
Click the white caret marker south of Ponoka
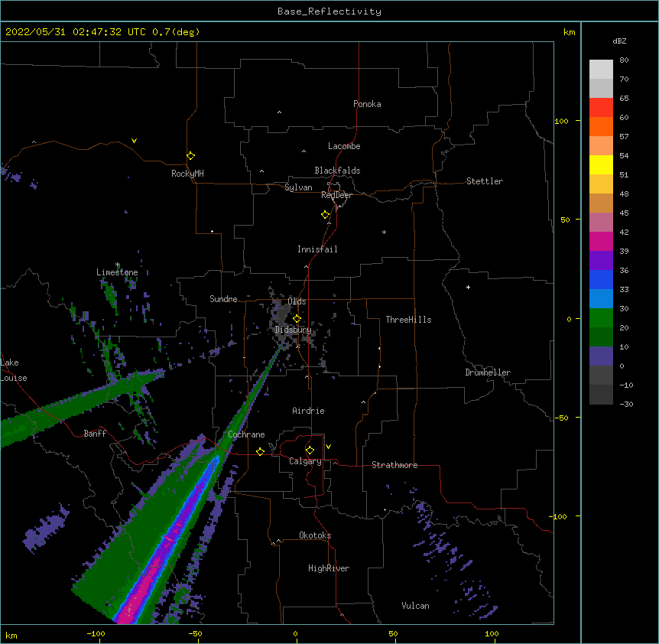279,112
